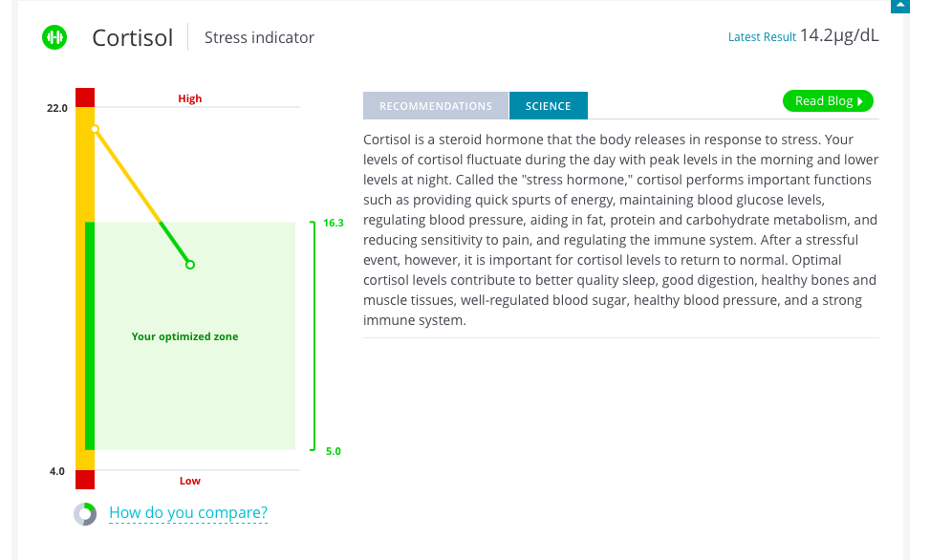Viewport: 930px width, 560px height.
Task: Click the green Cortisol waveform icon
Action: (54, 37)
